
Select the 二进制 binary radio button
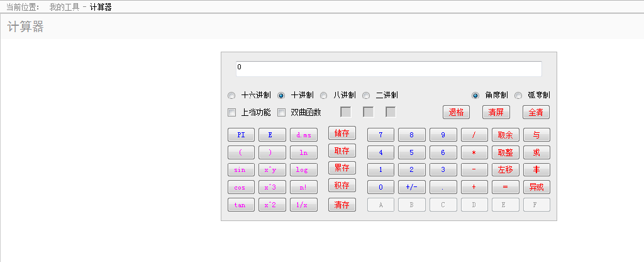click(x=366, y=96)
